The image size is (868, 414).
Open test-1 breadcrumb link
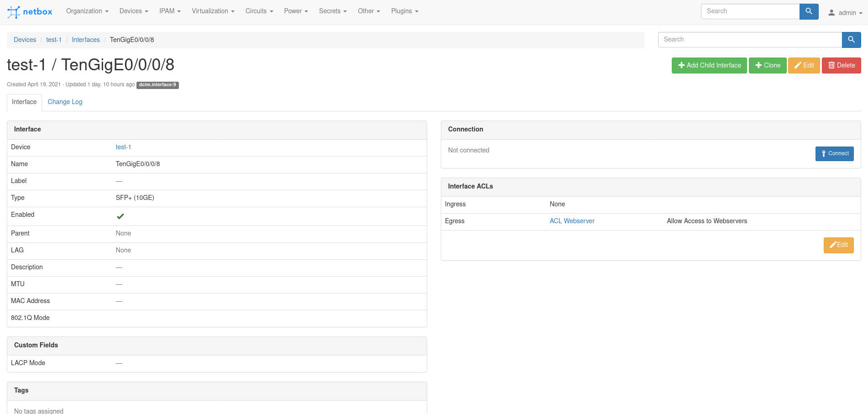pyautogui.click(x=54, y=40)
